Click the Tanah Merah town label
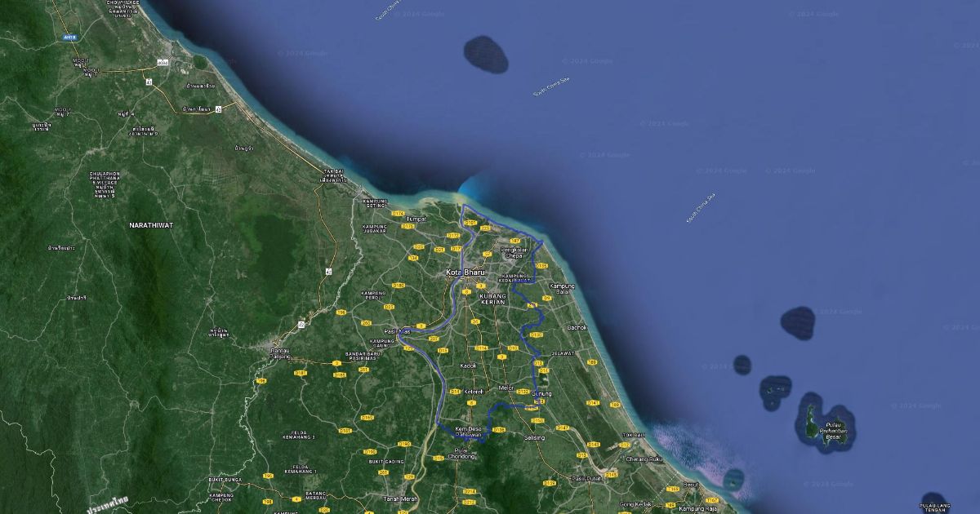This screenshot has height=514, width=980. click(x=400, y=498)
